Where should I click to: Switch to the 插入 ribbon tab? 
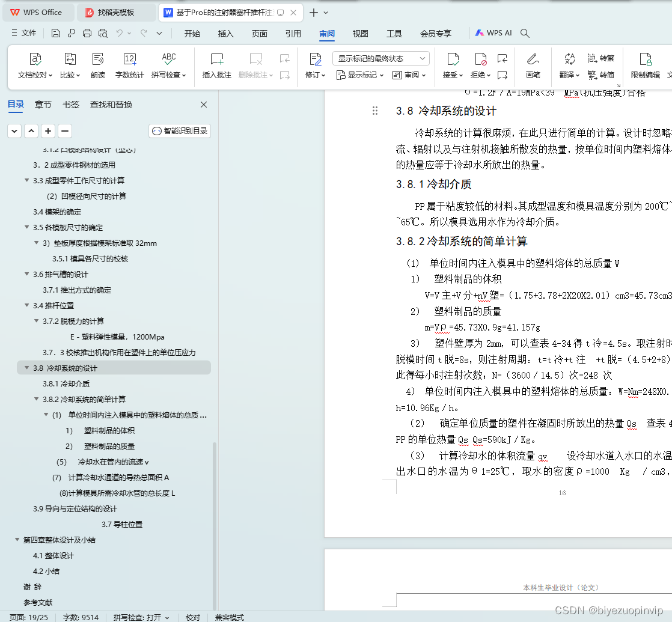click(226, 34)
